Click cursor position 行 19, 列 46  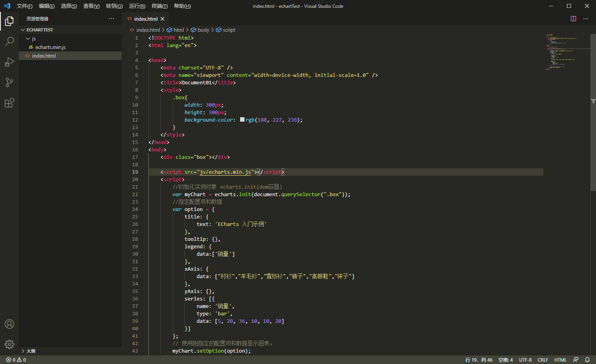(x=479, y=360)
